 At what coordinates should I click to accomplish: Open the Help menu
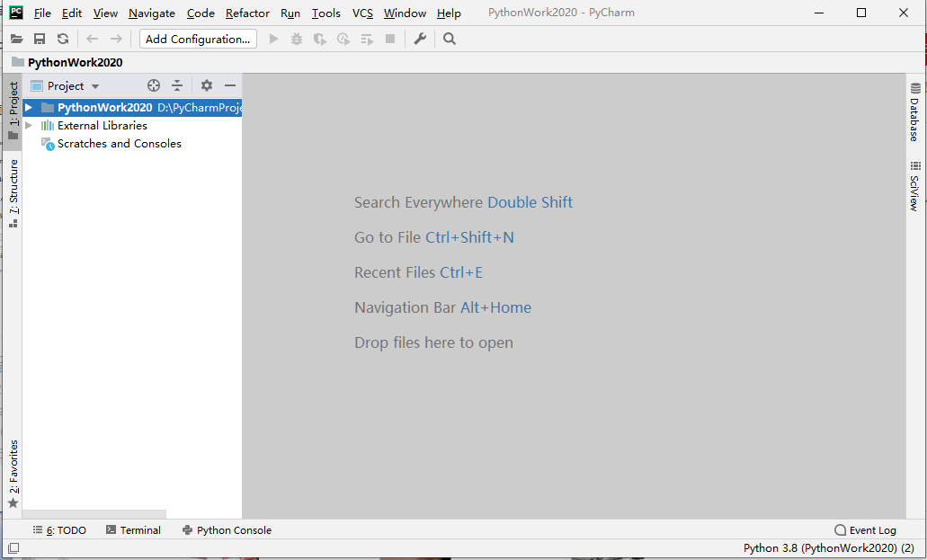449,13
